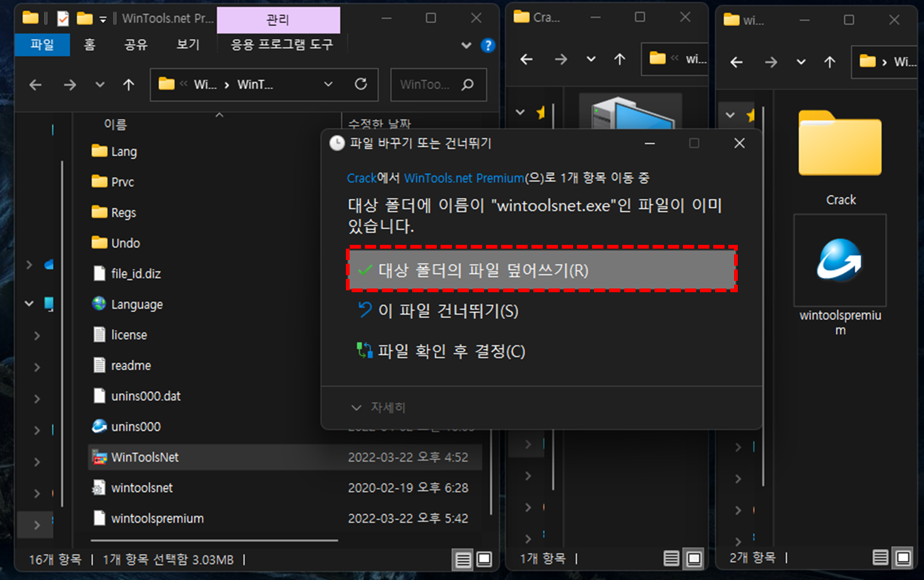Select the license text file
Image resolution: width=924 pixels, height=580 pixels.
pyautogui.click(x=120, y=334)
